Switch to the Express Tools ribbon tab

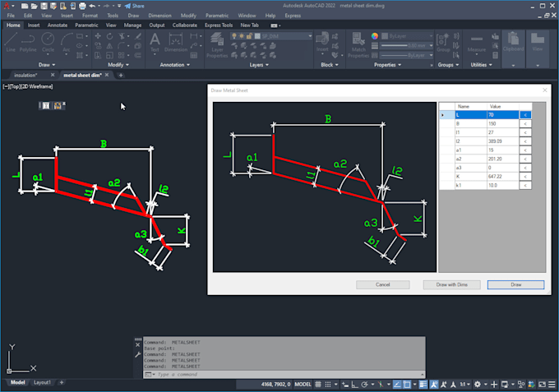click(x=219, y=25)
